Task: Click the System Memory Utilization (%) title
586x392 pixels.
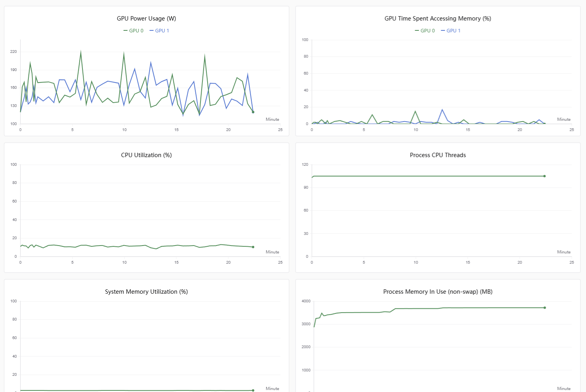Action: pos(146,292)
